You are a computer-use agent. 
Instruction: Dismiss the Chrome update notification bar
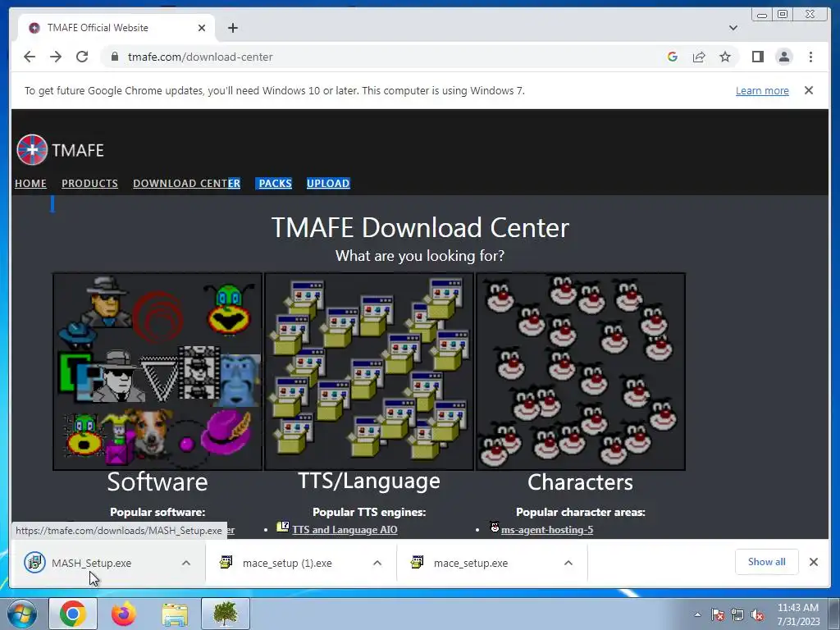(808, 90)
